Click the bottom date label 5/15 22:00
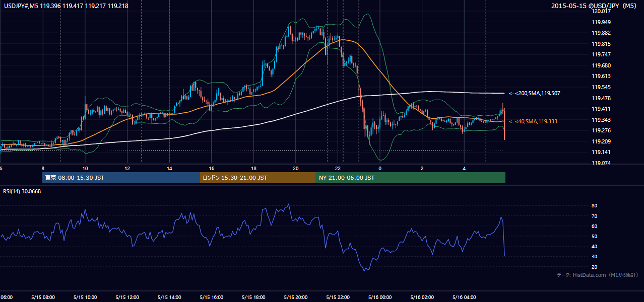This screenshot has height=302, width=644. coord(337,297)
